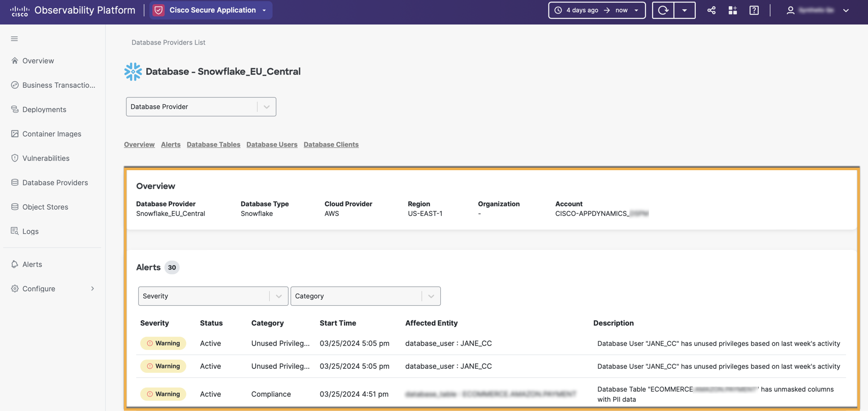Click Warning badge in Compliance alert row

pyautogui.click(x=163, y=394)
